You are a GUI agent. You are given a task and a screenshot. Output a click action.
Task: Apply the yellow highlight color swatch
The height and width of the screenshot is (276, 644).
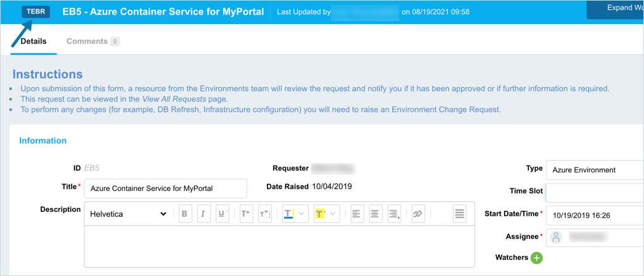coord(320,214)
